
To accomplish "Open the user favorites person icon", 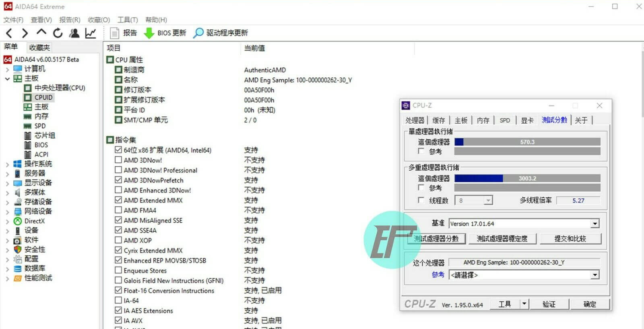I will click(74, 33).
